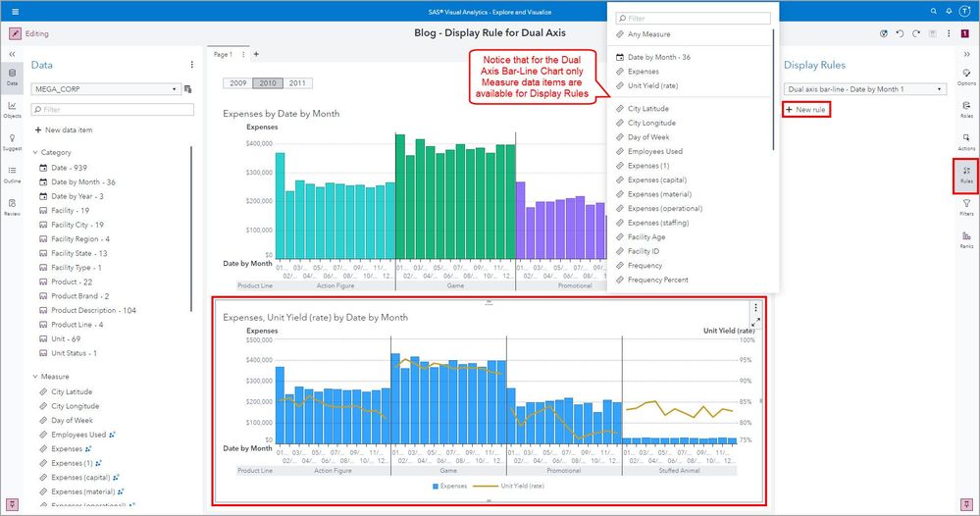Select the 2011 year button
The image size is (980, 516).
coord(297,83)
